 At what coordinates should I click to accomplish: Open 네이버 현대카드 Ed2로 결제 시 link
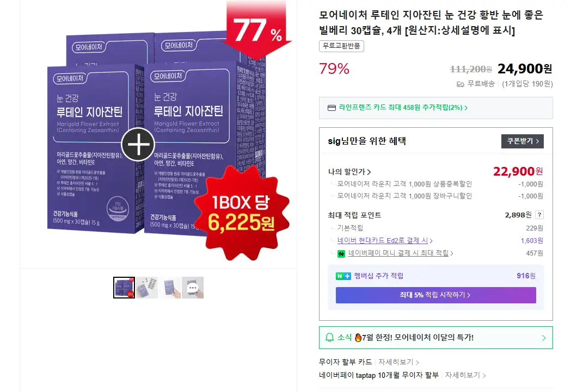(385, 241)
